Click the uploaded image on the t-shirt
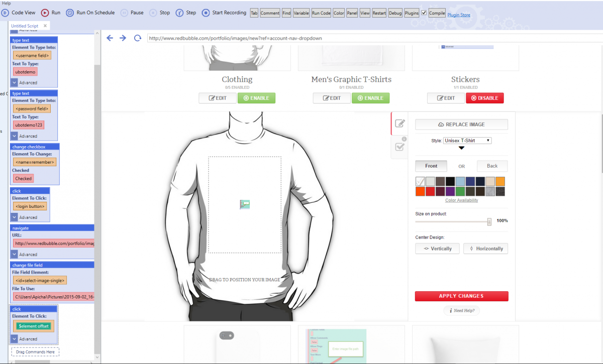The image size is (603, 364). (x=245, y=204)
